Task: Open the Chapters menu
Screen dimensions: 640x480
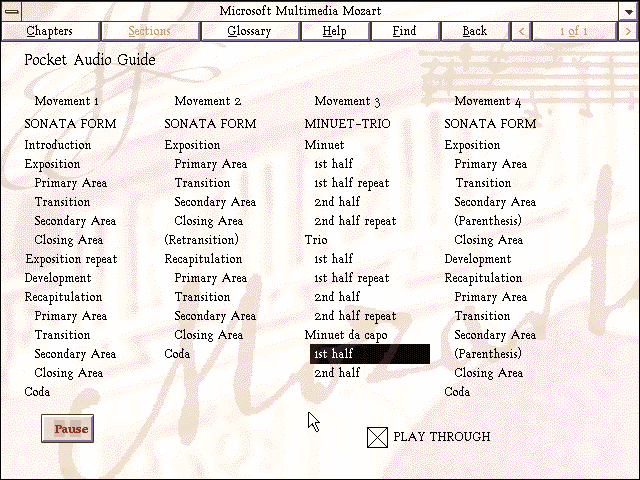Action: 50,31
